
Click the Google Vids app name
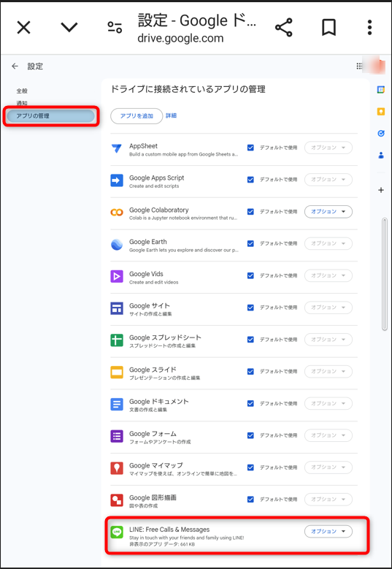[147, 274]
